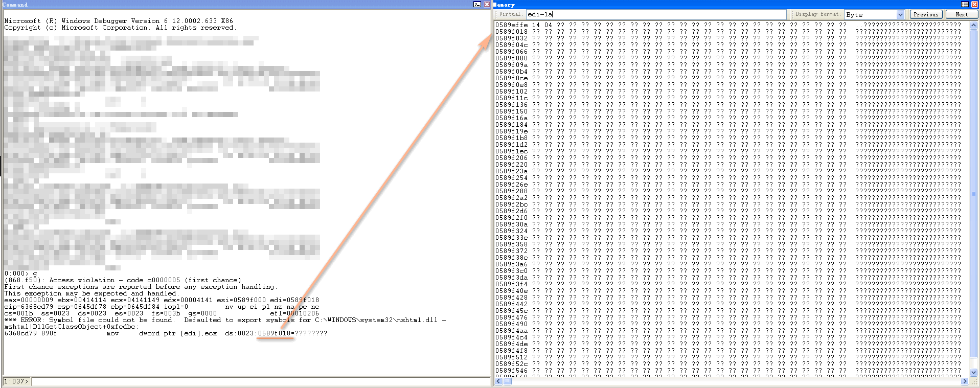Close the Memory window
Viewport: 980px width, 388px height.
coord(974,4)
